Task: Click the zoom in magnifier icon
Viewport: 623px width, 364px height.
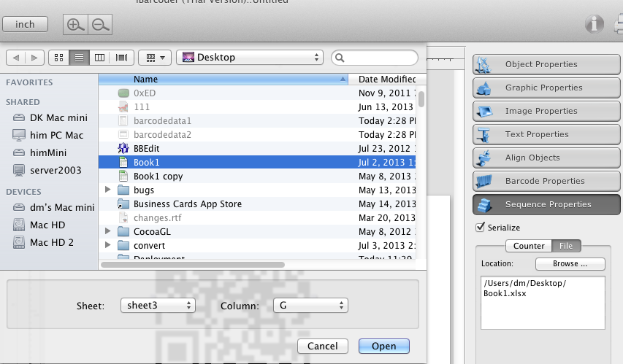Action: click(x=75, y=25)
